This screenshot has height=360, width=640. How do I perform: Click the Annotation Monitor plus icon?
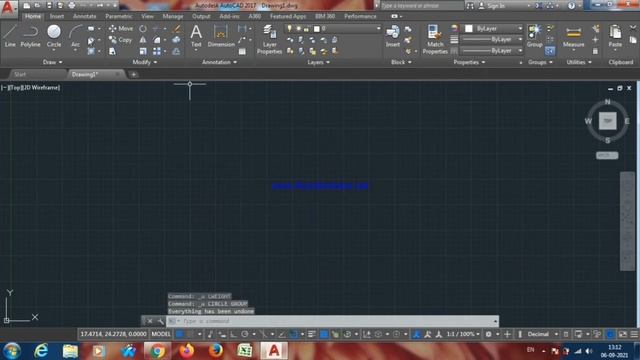pyautogui.click(x=507, y=334)
